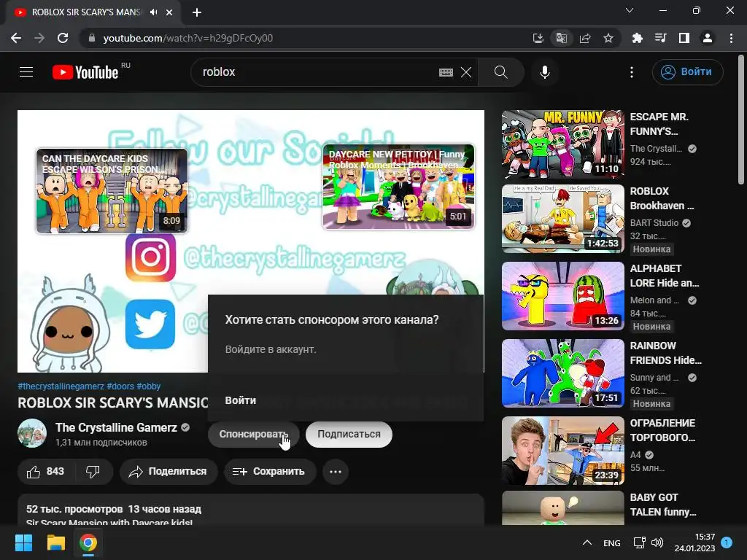
Task: Click Войти in the top right corner
Action: (687, 72)
